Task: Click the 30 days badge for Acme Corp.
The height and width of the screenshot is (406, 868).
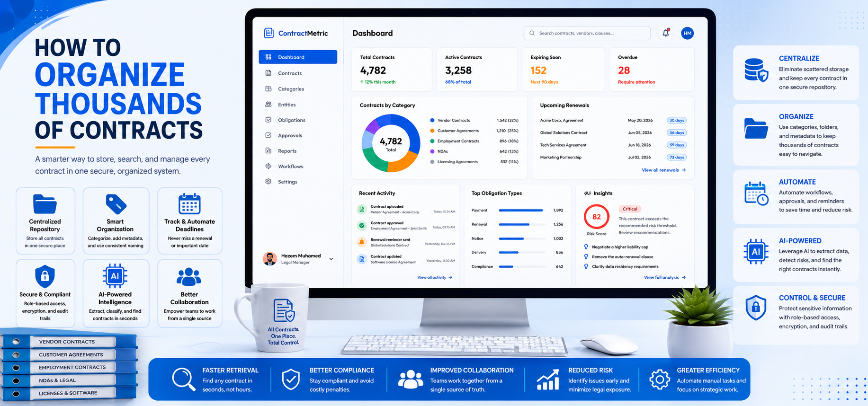Action: [677, 121]
